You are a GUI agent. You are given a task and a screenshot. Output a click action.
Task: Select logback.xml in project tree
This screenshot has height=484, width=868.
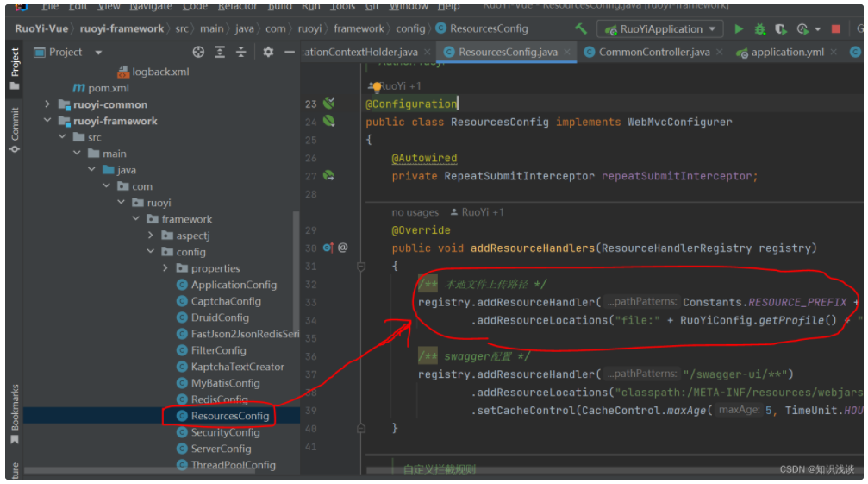[x=153, y=72]
